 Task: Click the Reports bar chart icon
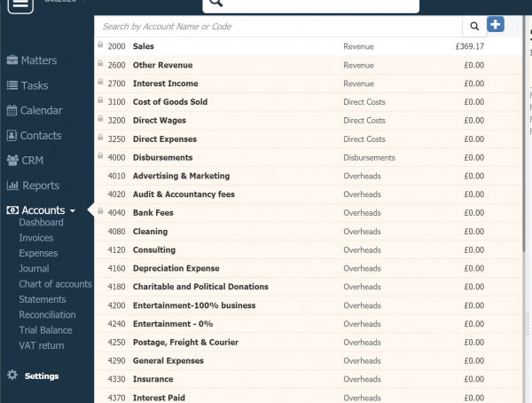point(12,186)
